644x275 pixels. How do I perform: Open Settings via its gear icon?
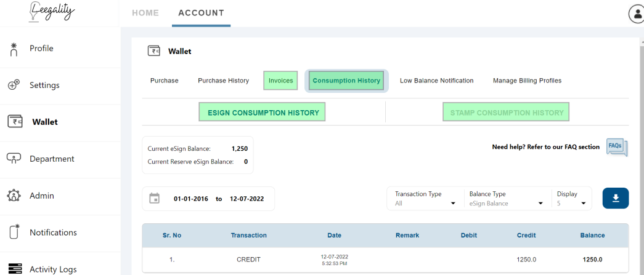[x=14, y=86]
